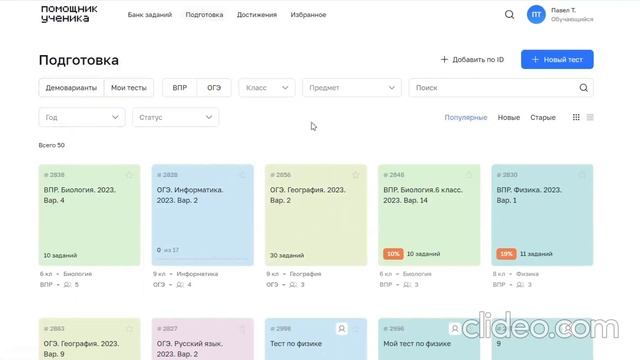
Task: Click the Подготовка page heading
Action: pyautogui.click(x=79, y=60)
